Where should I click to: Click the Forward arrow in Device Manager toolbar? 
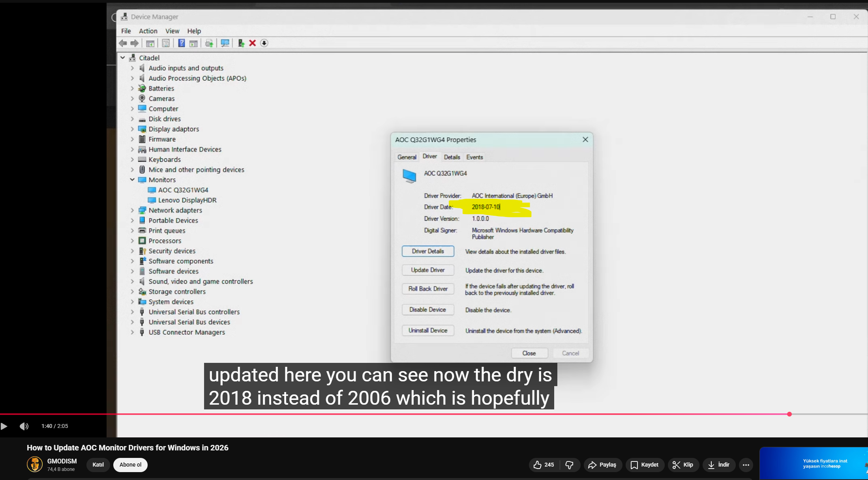coord(135,43)
